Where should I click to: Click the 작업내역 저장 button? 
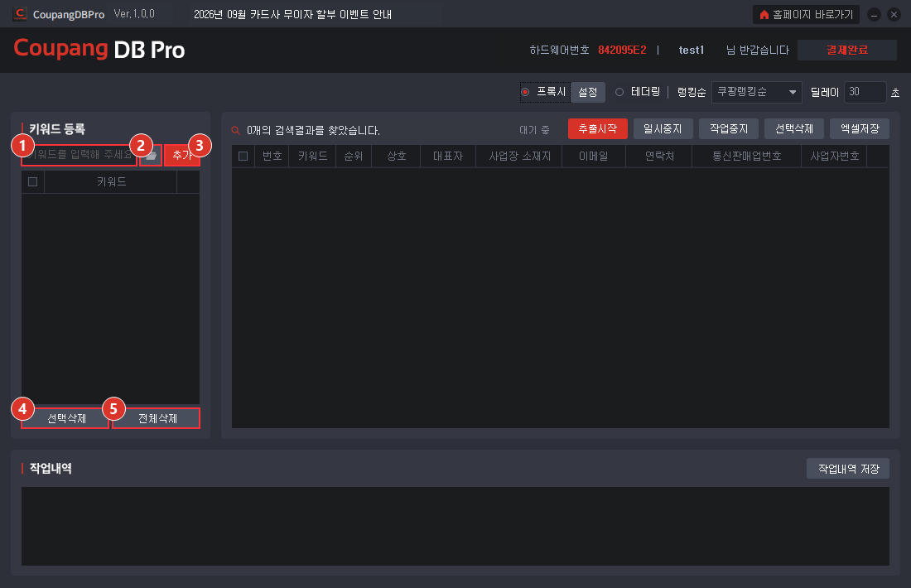[848, 468]
